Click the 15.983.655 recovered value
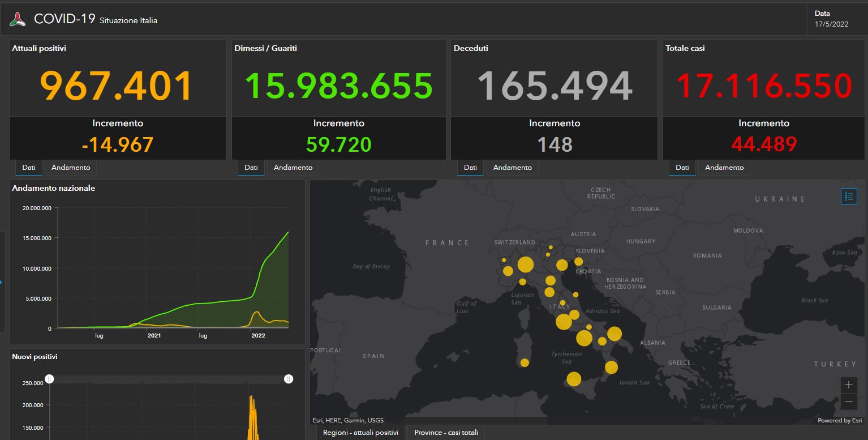This screenshot has width=868, height=440. 339,86
